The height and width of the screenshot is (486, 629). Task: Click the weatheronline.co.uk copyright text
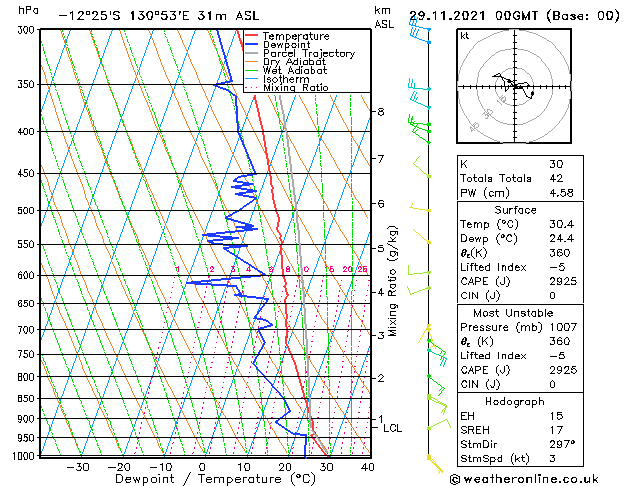(x=524, y=479)
